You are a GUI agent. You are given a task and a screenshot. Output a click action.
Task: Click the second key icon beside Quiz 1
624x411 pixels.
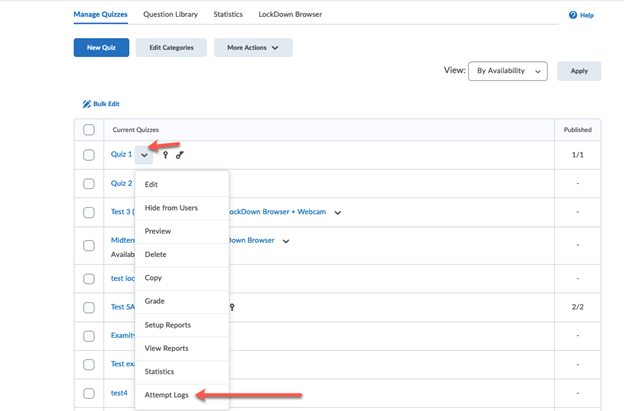click(x=179, y=155)
